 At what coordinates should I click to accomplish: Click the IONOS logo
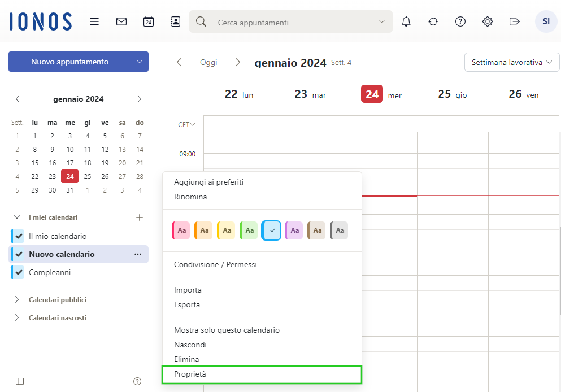(41, 21)
